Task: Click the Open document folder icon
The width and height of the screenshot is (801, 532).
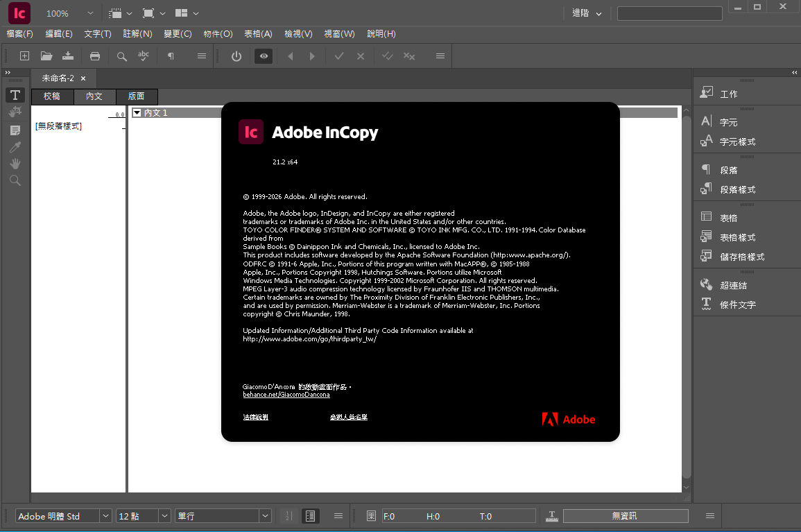Action: (x=46, y=56)
